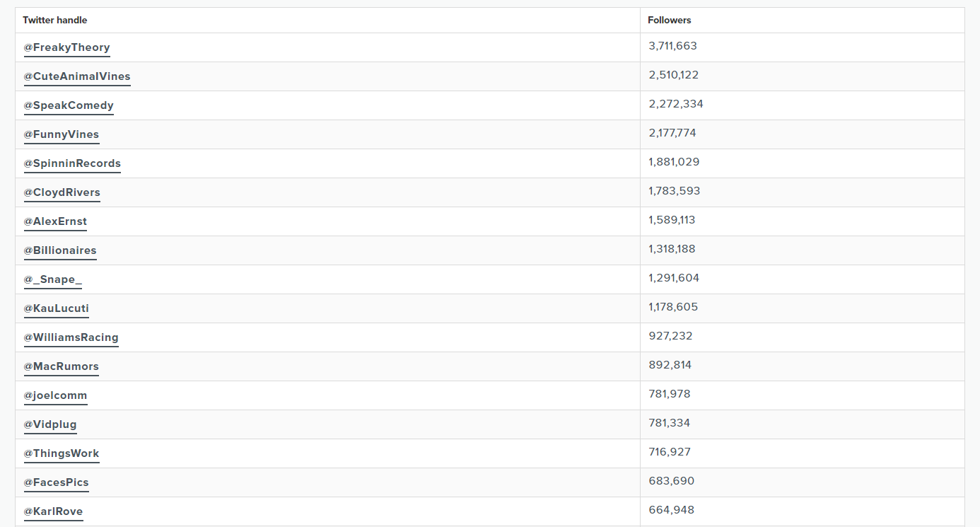Open the @FreakyTheory Twitter handle link
Screen dimensions: 980x527
point(66,47)
